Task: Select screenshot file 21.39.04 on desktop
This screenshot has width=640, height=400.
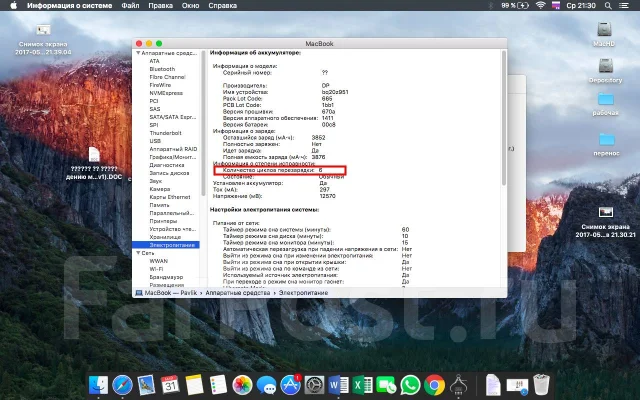Action: (x=43, y=40)
